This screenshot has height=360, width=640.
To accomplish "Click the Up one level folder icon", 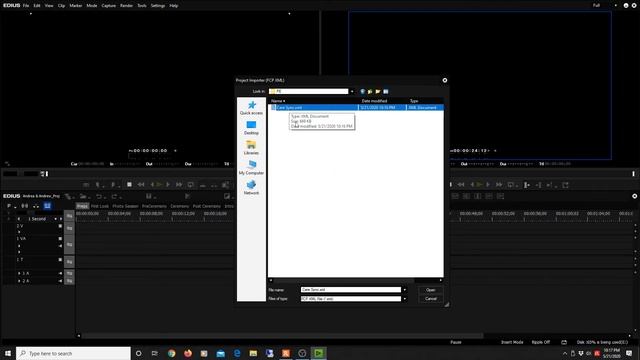I will tap(370, 91).
